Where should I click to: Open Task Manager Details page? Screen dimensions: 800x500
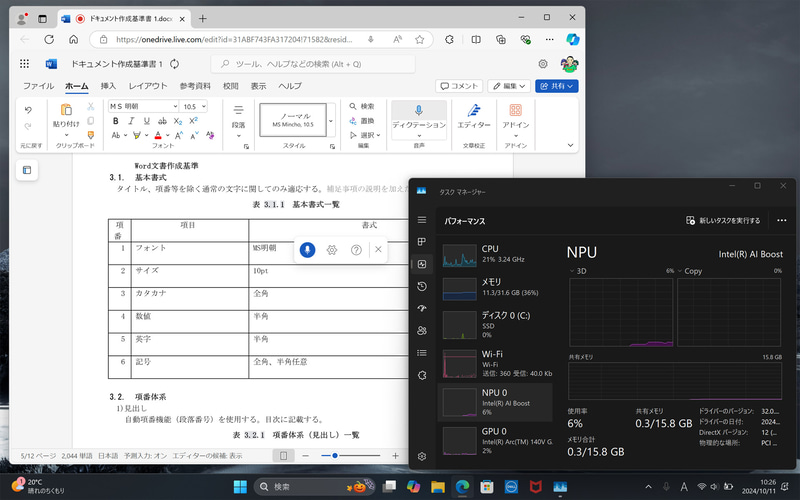pos(422,353)
